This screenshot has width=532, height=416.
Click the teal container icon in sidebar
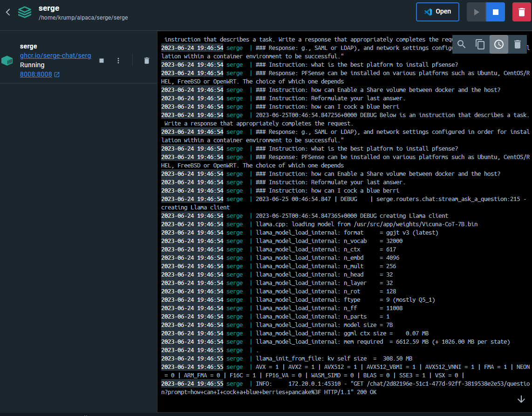7,61
